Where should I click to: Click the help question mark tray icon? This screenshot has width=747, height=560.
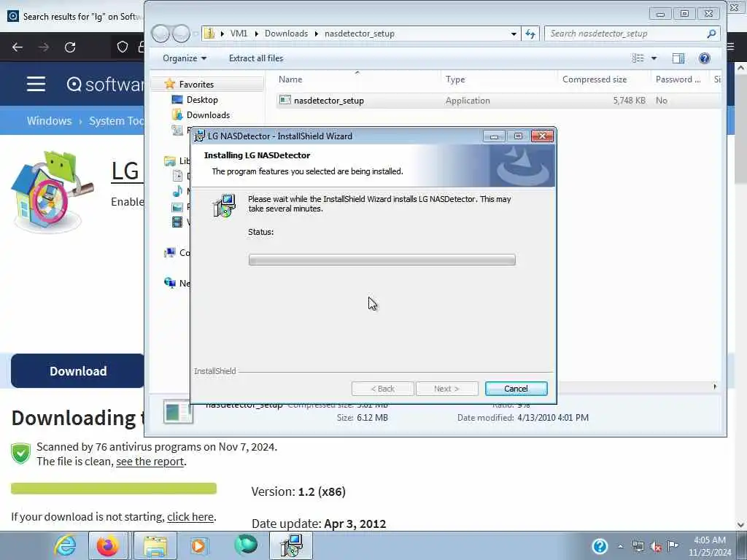click(600, 546)
